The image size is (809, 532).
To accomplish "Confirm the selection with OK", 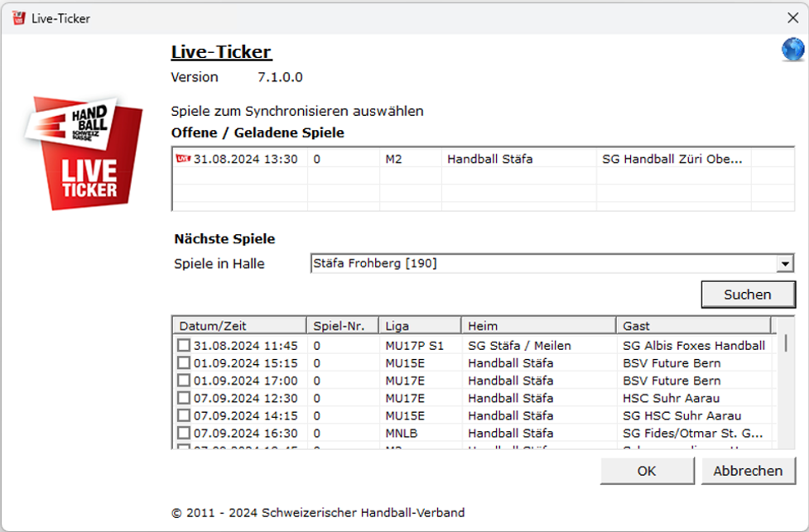I will click(x=647, y=471).
